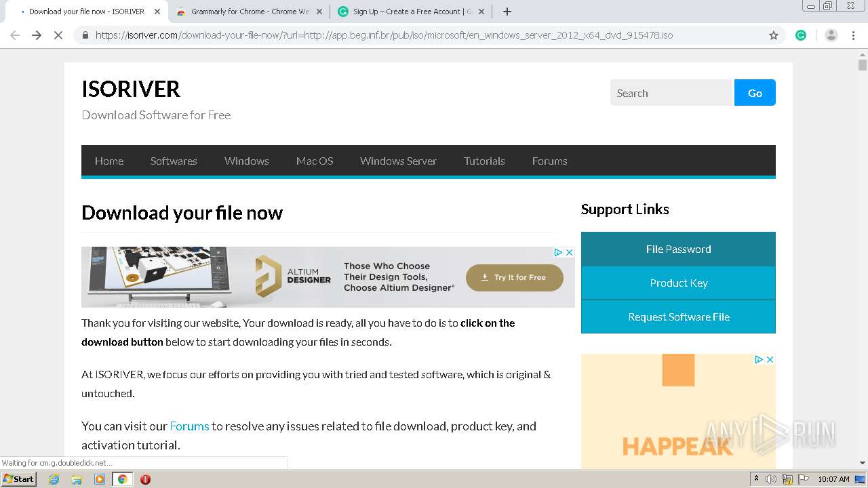The image size is (868, 488).
Task: Close the Grammarly for Chrome tab
Action: (x=319, y=12)
